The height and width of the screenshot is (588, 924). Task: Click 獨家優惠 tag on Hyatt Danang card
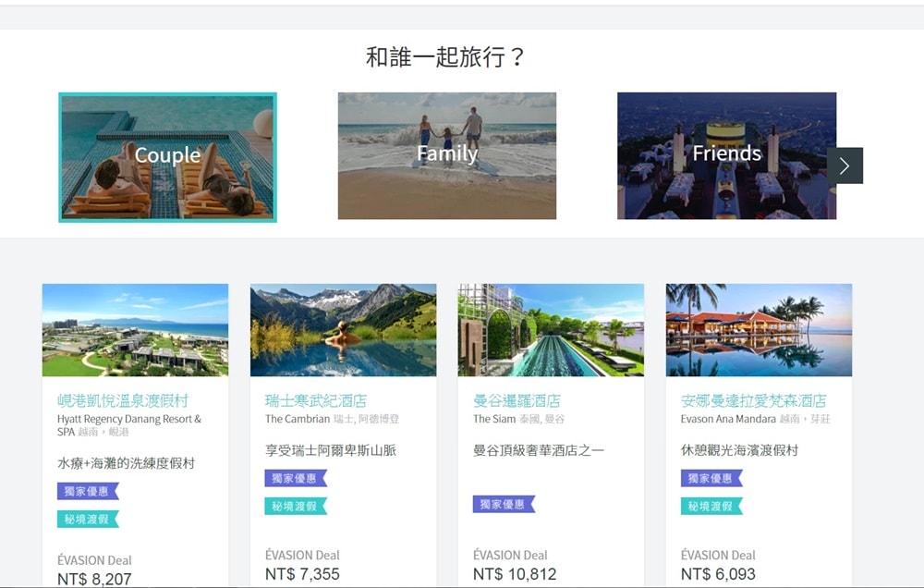[88, 491]
